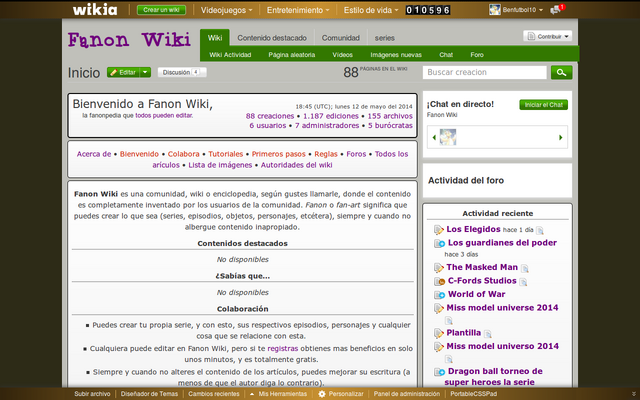
Task: Click Subir archivo in bottom toolbar
Action: pyautogui.click(x=92, y=394)
